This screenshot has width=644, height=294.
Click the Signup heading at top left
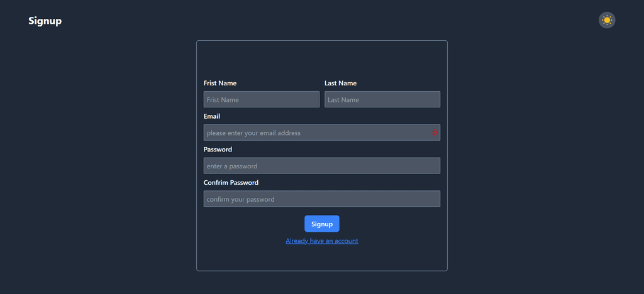tap(45, 21)
